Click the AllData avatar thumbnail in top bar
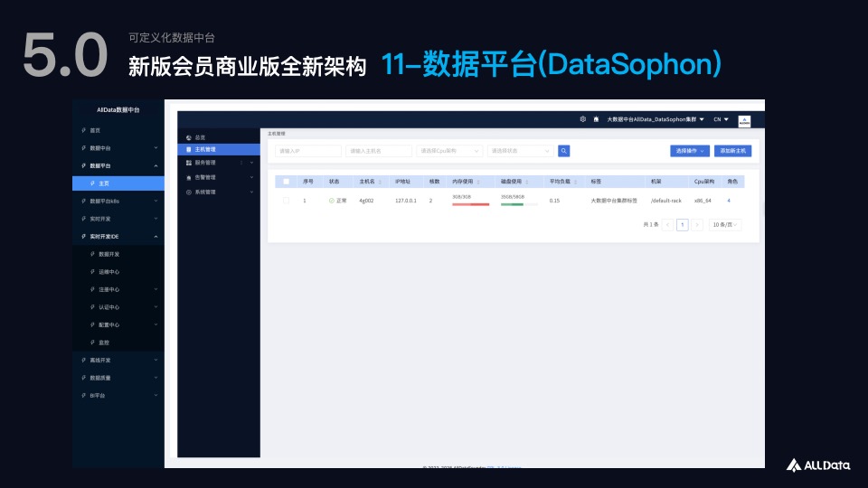The width and height of the screenshot is (868, 488). [744, 120]
